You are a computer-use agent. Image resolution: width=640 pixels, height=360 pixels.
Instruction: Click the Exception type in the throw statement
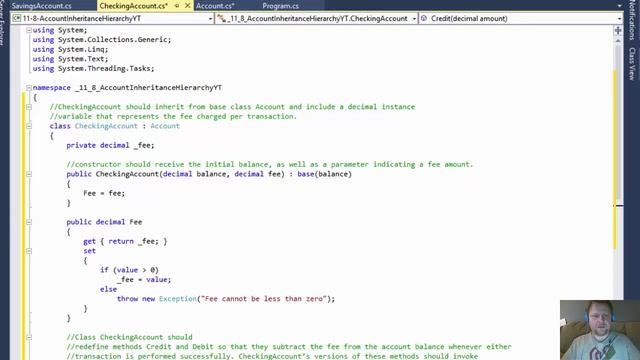[178, 299]
